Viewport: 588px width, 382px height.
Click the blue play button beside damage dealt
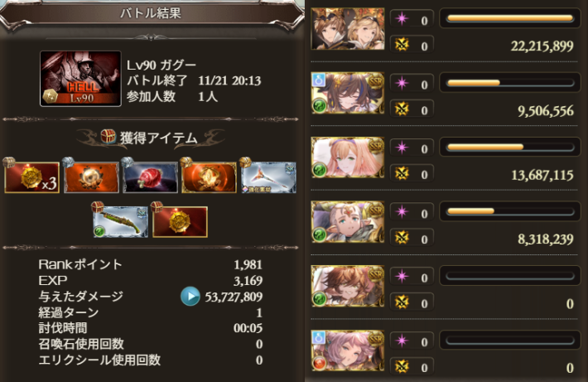[x=190, y=296]
